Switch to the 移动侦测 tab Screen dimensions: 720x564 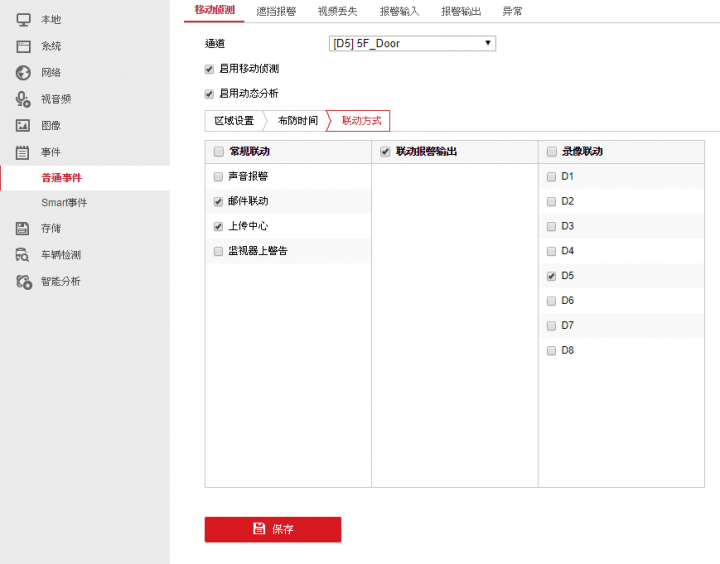(214, 10)
